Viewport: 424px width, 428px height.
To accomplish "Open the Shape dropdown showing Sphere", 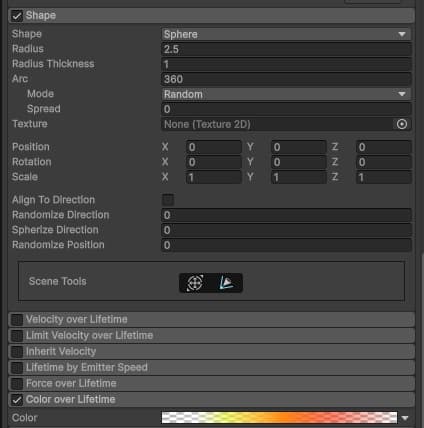I will pos(286,34).
